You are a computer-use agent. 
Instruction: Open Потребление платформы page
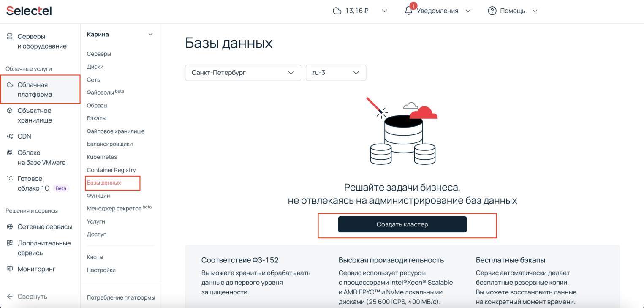click(x=121, y=297)
